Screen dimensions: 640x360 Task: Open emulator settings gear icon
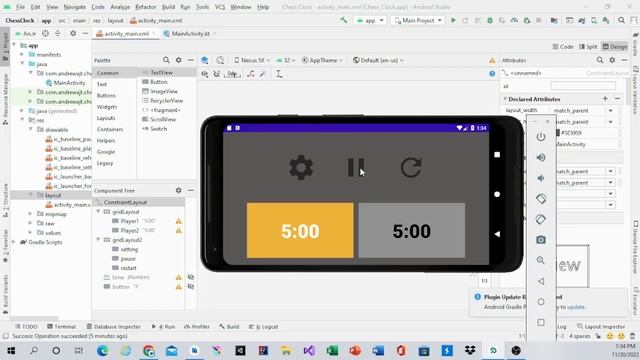click(301, 167)
